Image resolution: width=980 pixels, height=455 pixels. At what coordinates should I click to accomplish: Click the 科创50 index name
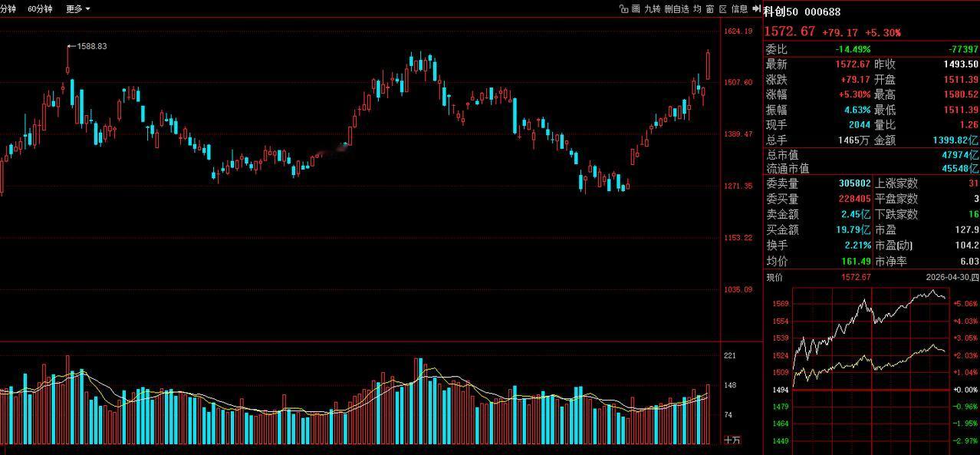(x=781, y=12)
